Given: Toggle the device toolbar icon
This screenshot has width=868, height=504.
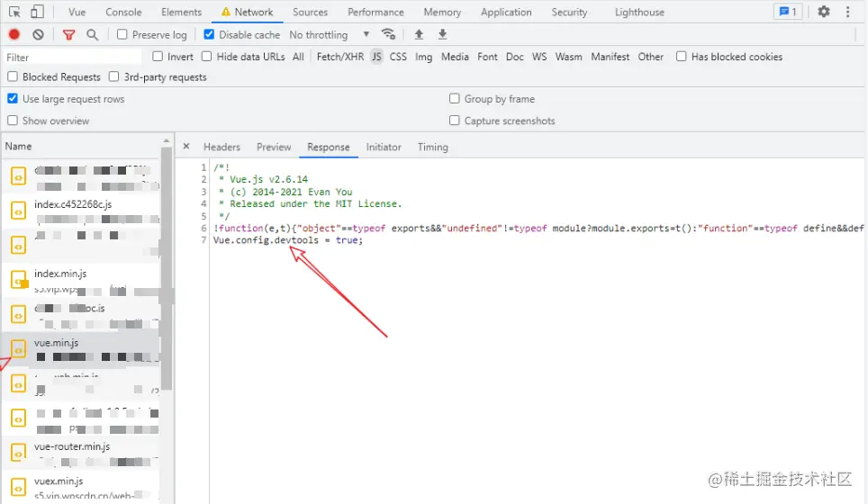Looking at the screenshot, I should pos(37,12).
